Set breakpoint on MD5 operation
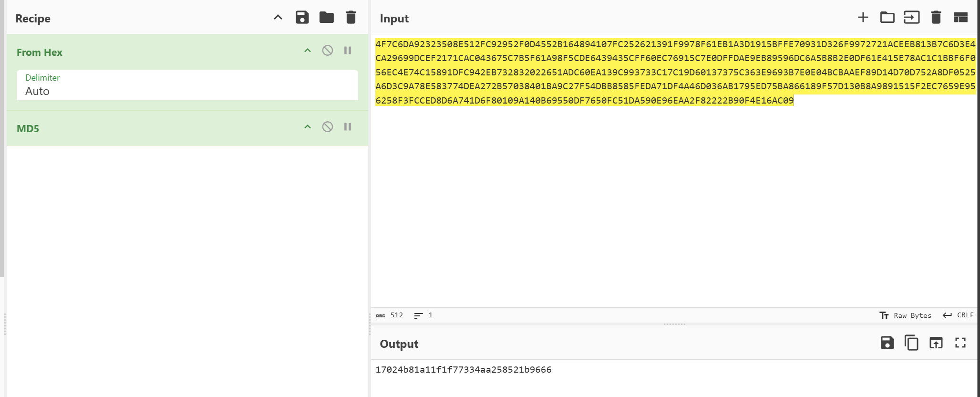The height and width of the screenshot is (397, 980). pyautogui.click(x=348, y=127)
